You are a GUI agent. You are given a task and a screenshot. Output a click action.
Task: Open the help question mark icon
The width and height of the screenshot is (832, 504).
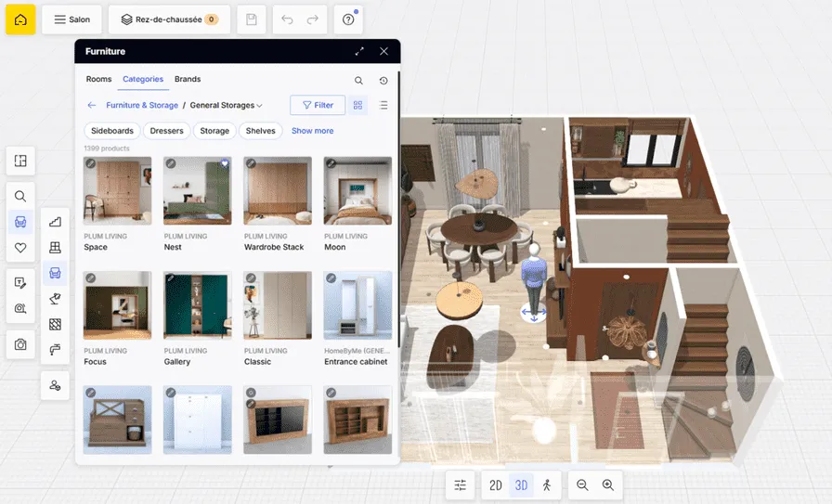click(x=348, y=19)
